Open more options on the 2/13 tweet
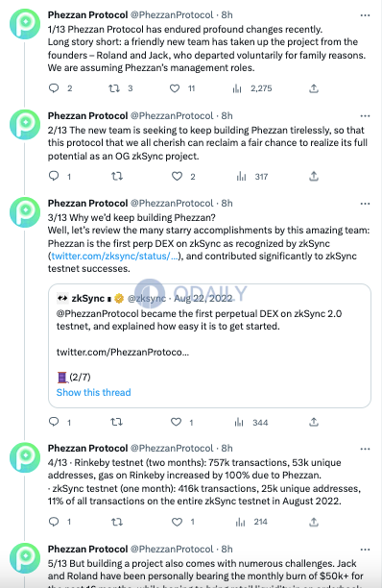 click(x=365, y=116)
